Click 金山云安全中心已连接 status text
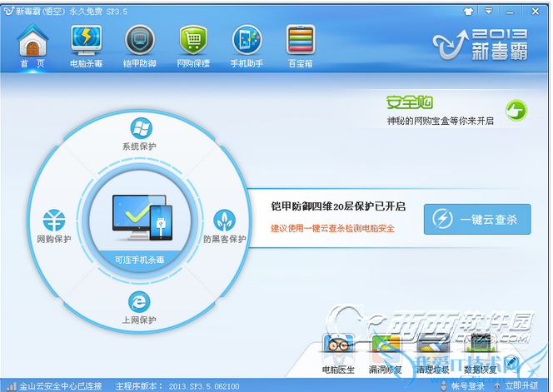Image resolution: width=553 pixels, height=392 pixels. pos(61,386)
